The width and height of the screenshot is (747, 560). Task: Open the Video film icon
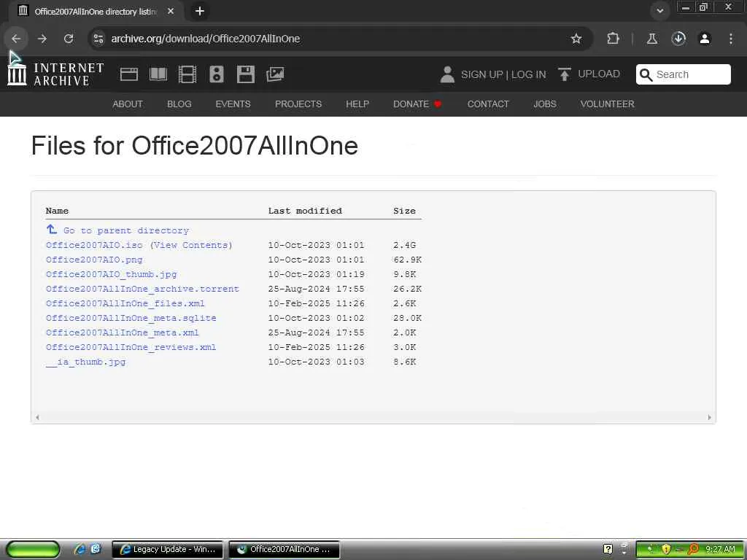187,74
